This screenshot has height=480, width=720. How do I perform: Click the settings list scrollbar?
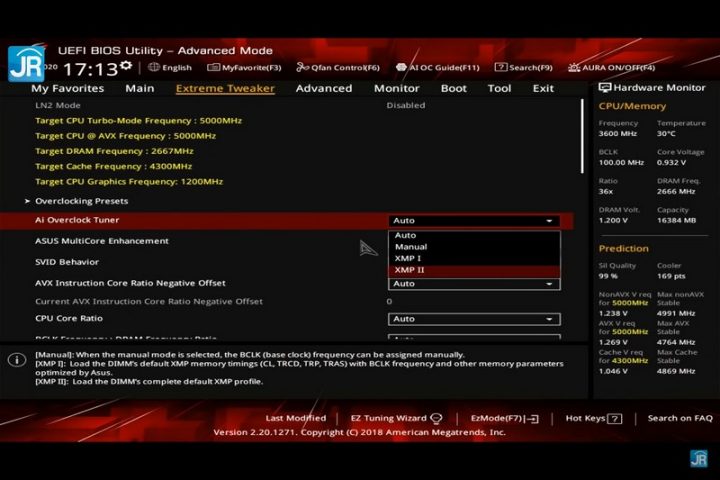point(582,136)
